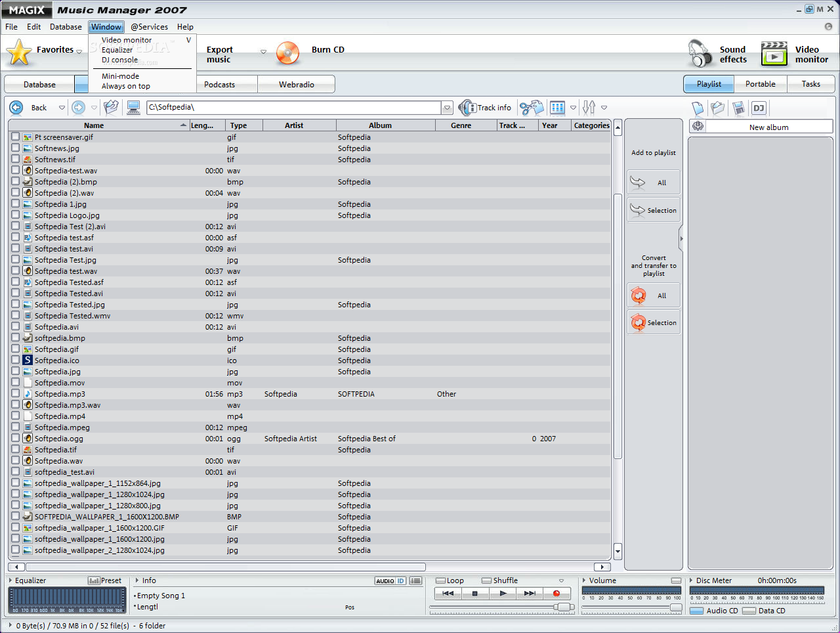Click the forward navigation arrow icon

(x=78, y=108)
